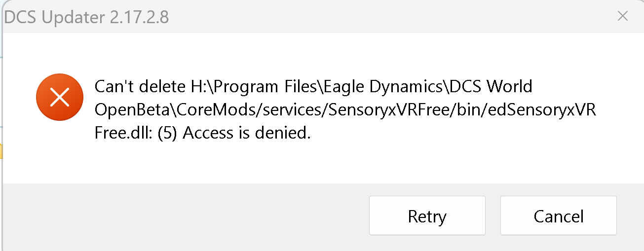Click the words "Can't delete" in message
This screenshot has width=644, height=251.
[x=141, y=87]
